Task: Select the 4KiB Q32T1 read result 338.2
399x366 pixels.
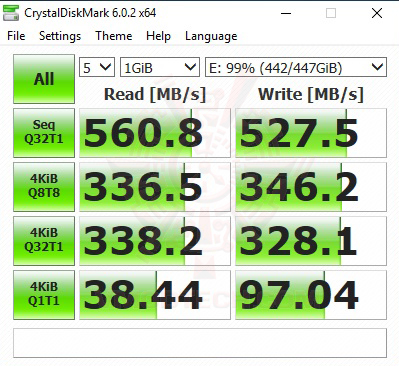Action: click(x=155, y=241)
